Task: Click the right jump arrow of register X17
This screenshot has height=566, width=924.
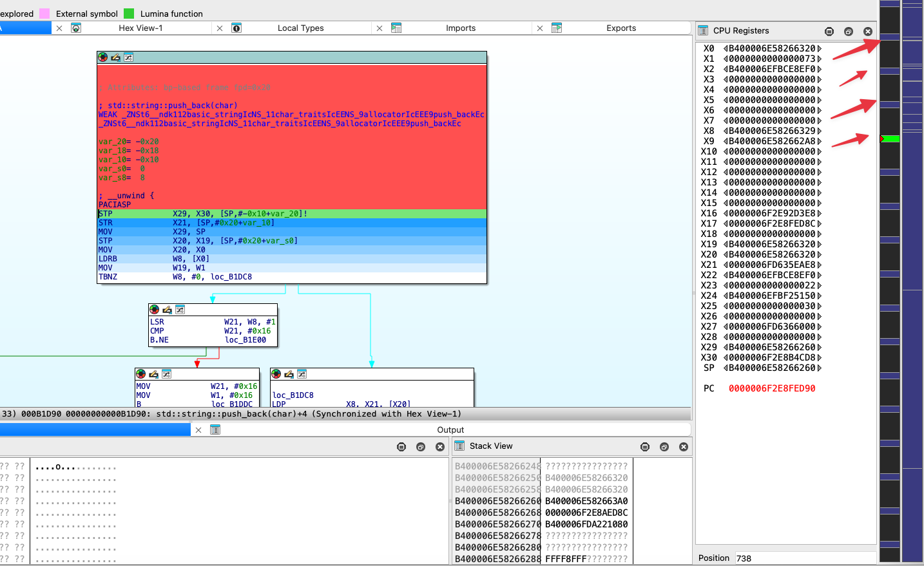Action: point(820,224)
